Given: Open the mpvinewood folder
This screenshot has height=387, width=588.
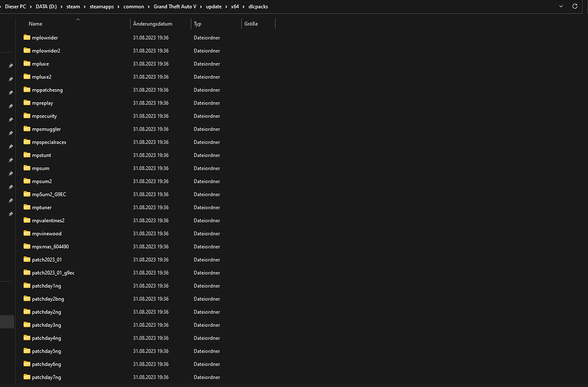Looking at the screenshot, I should click(45, 233).
